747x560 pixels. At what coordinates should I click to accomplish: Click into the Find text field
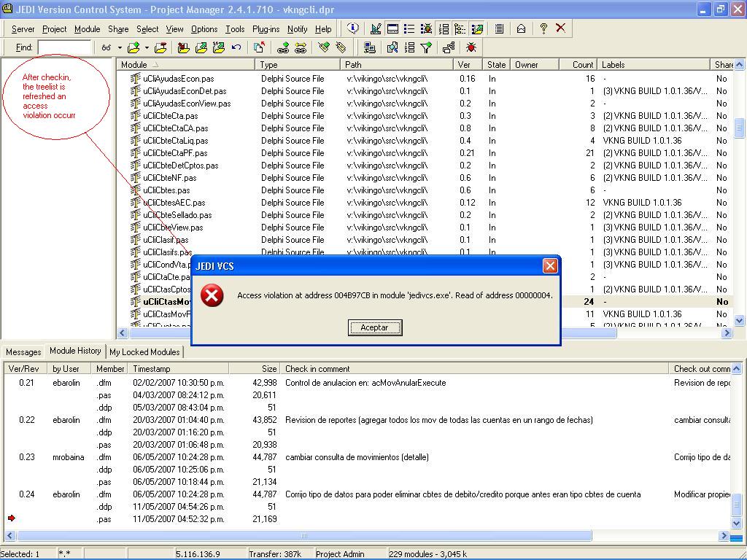(x=64, y=47)
